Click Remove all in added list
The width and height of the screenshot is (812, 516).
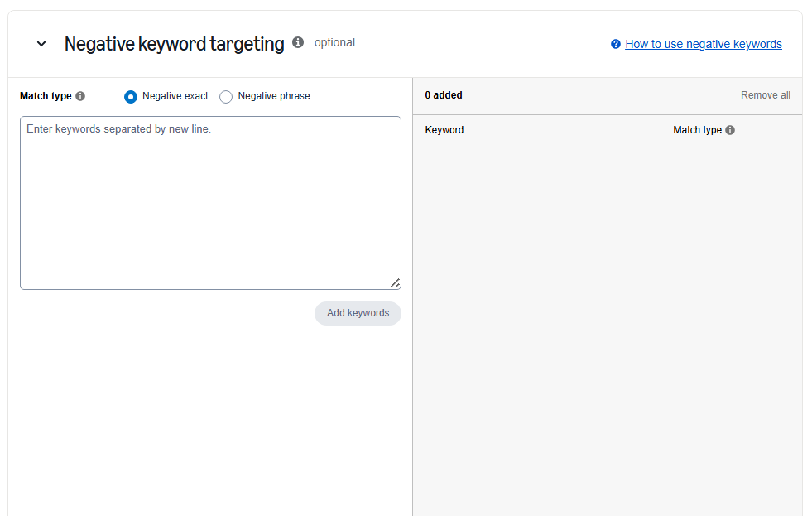(766, 95)
